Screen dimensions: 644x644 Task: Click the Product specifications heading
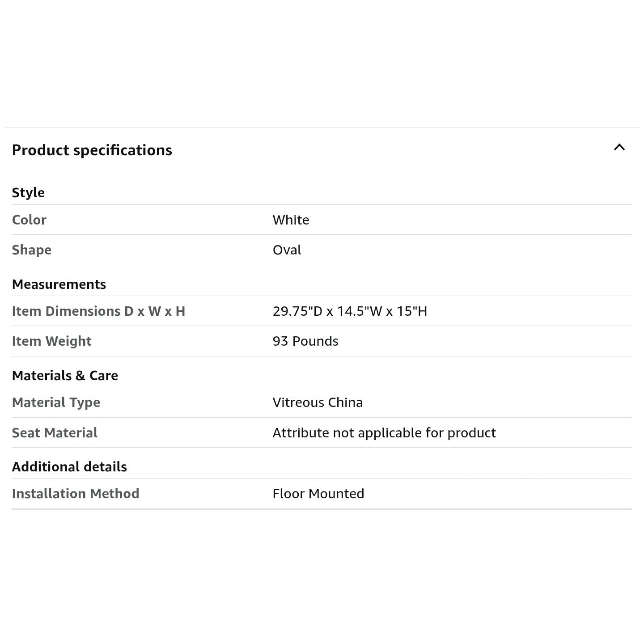92,150
